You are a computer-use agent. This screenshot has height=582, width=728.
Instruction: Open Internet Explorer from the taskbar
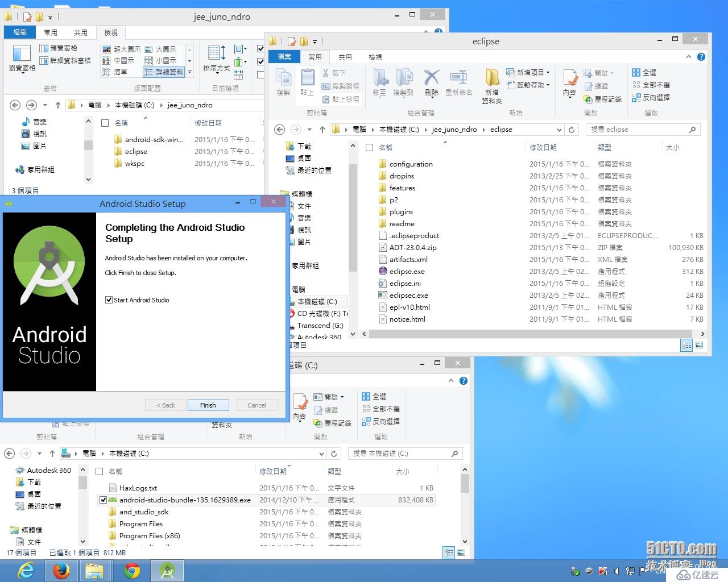click(x=26, y=570)
